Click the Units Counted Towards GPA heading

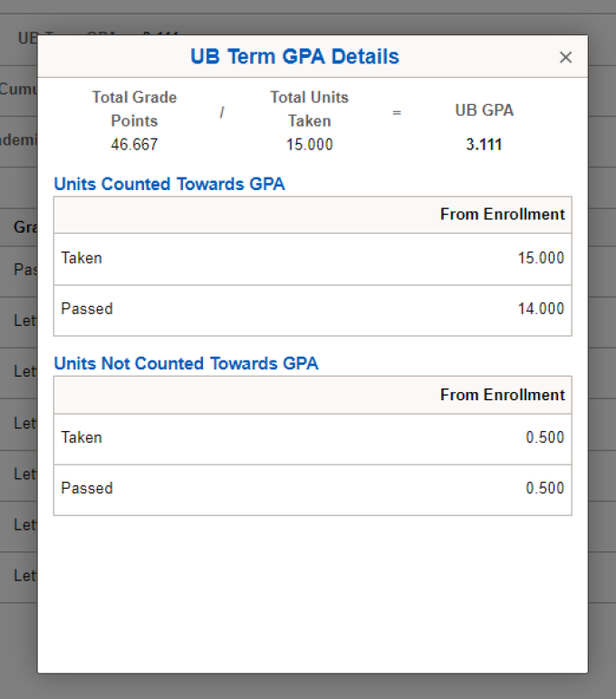[169, 184]
